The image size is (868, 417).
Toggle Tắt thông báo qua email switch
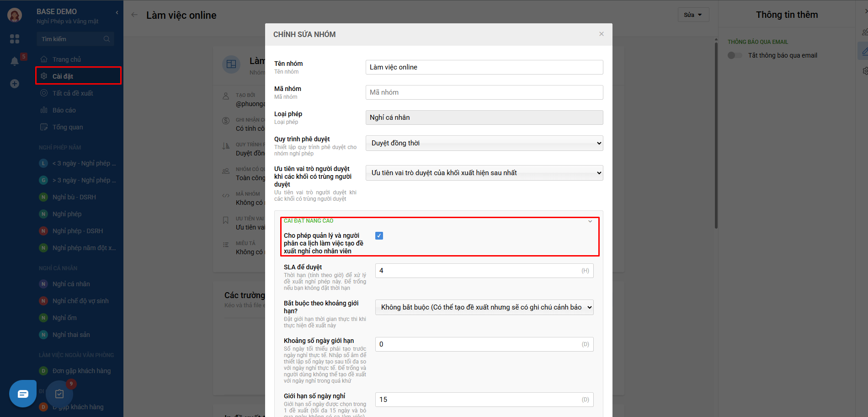coord(735,55)
